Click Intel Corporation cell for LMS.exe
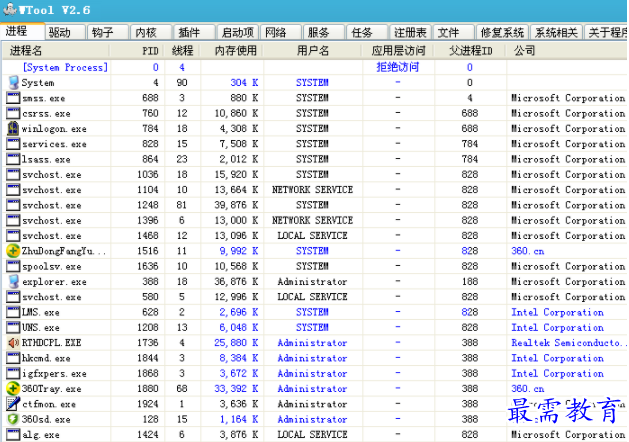 point(557,312)
